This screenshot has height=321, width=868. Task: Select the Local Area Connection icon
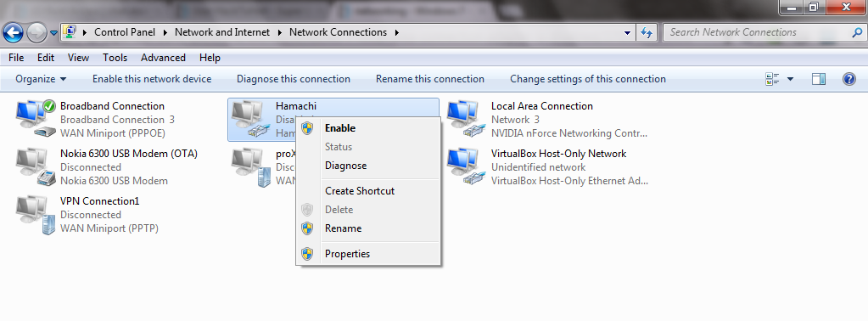click(467, 119)
